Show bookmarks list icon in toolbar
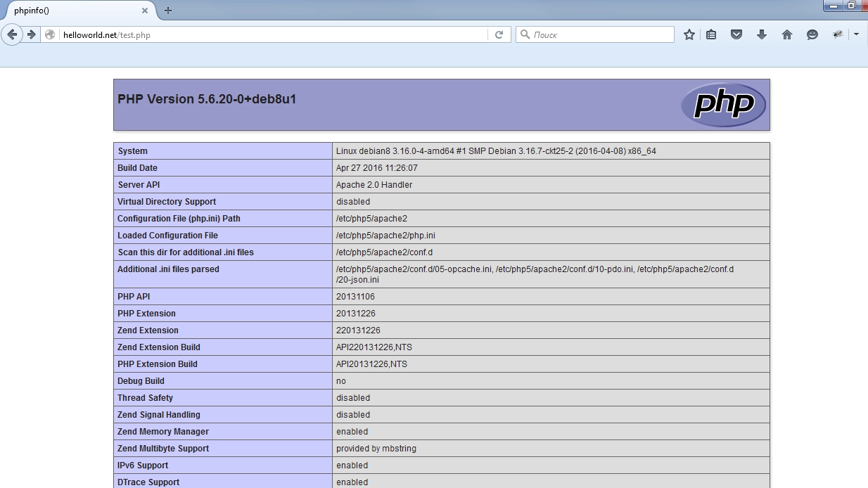Screen dimensions: 868x488 click(711, 34)
